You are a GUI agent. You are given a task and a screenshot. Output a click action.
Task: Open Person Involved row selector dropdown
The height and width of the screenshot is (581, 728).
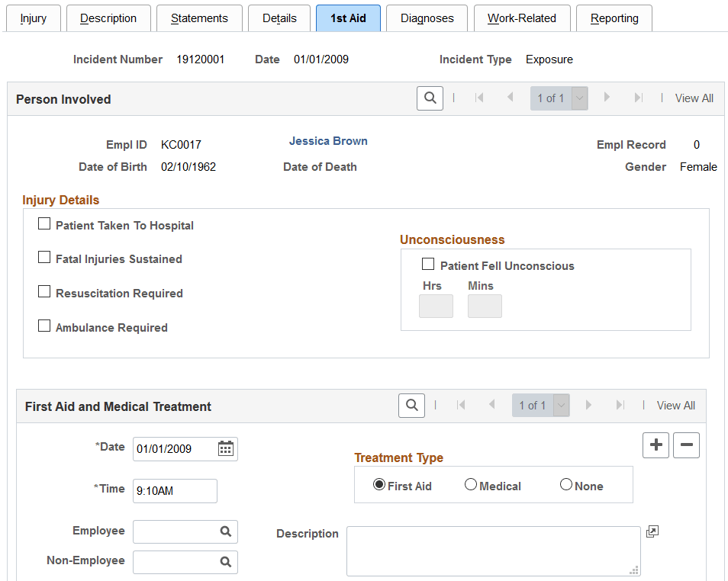[579, 98]
